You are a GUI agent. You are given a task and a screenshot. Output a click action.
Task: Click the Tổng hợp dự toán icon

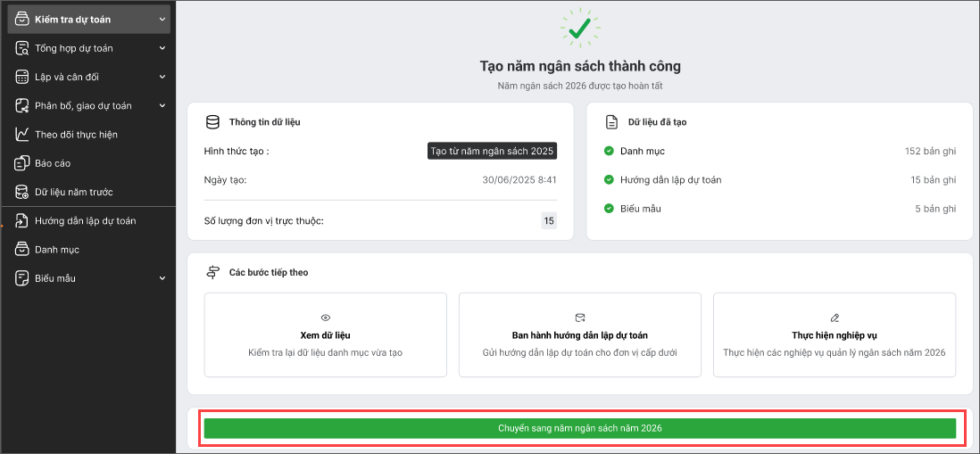21,48
